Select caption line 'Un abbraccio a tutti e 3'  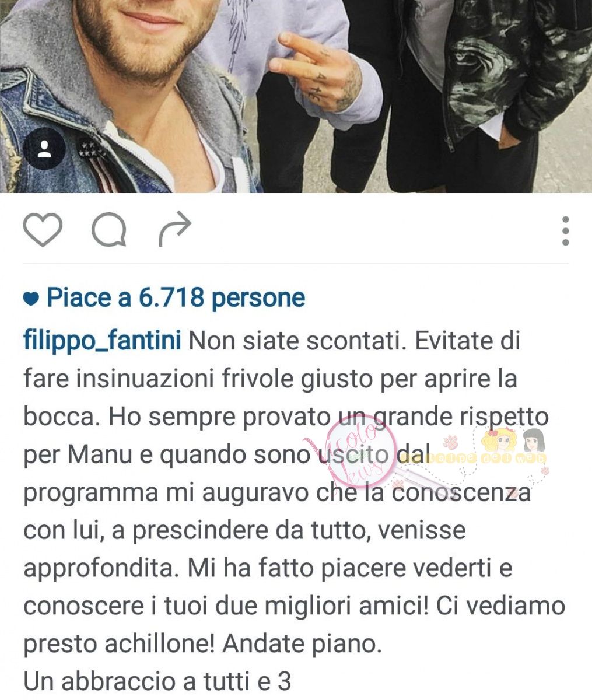(x=157, y=681)
